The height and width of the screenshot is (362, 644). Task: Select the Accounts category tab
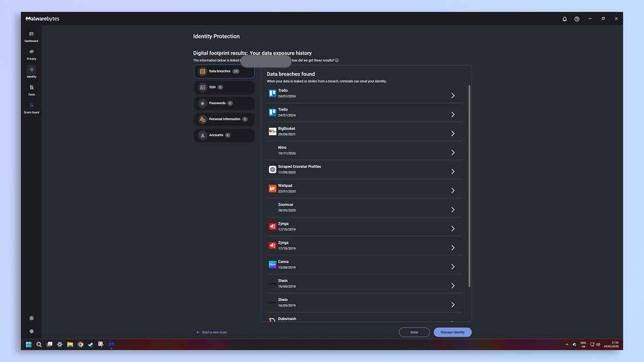point(224,135)
